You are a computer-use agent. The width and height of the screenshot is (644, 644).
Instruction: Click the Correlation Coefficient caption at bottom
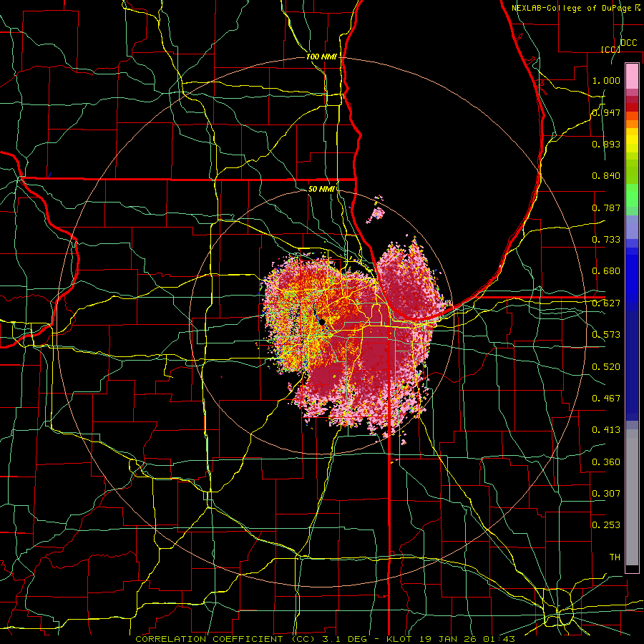pos(325,639)
